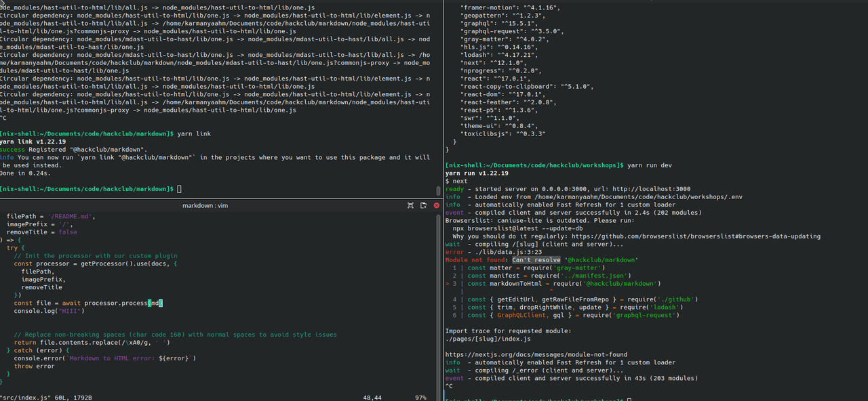This screenshot has width=868, height=401.
Task: Click the ./pages/[slug]/index.js import trace path
Action: pos(488,339)
